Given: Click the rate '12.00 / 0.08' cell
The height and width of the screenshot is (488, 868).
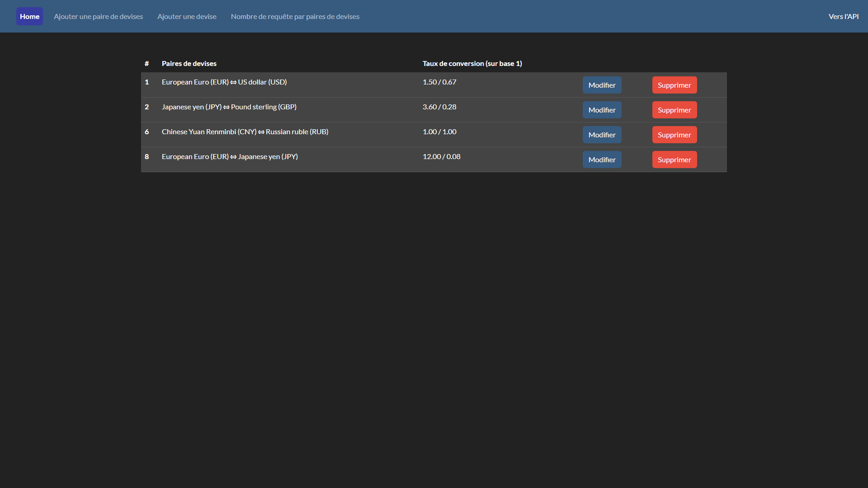Looking at the screenshot, I should point(441,156).
